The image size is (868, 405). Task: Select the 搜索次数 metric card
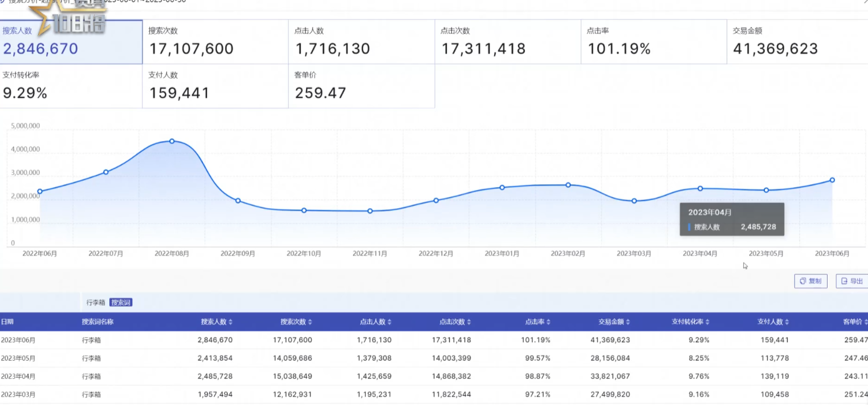pyautogui.click(x=215, y=42)
